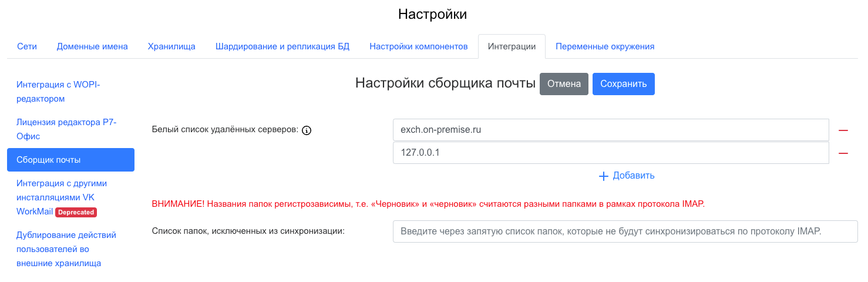The image size is (868, 282).
Task: Select the Интеграции tab
Action: [x=512, y=46]
